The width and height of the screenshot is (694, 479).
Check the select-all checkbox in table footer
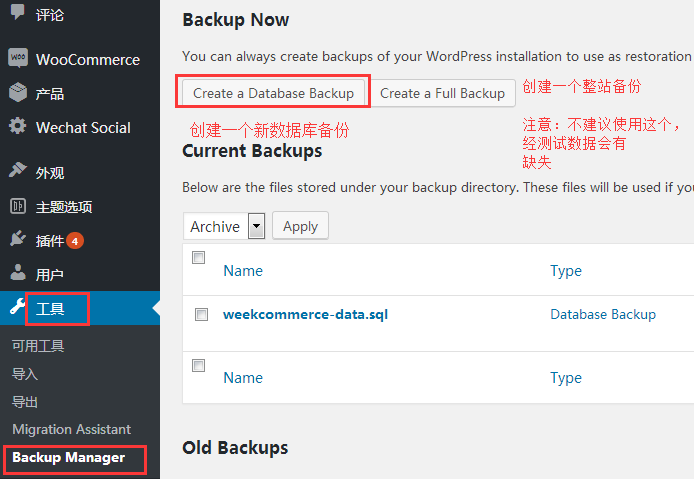click(198, 365)
